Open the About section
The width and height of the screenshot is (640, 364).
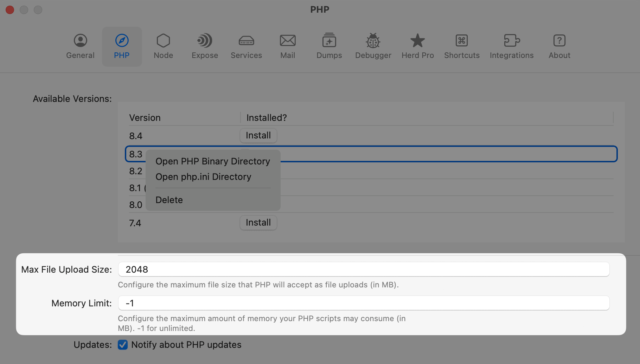559,46
